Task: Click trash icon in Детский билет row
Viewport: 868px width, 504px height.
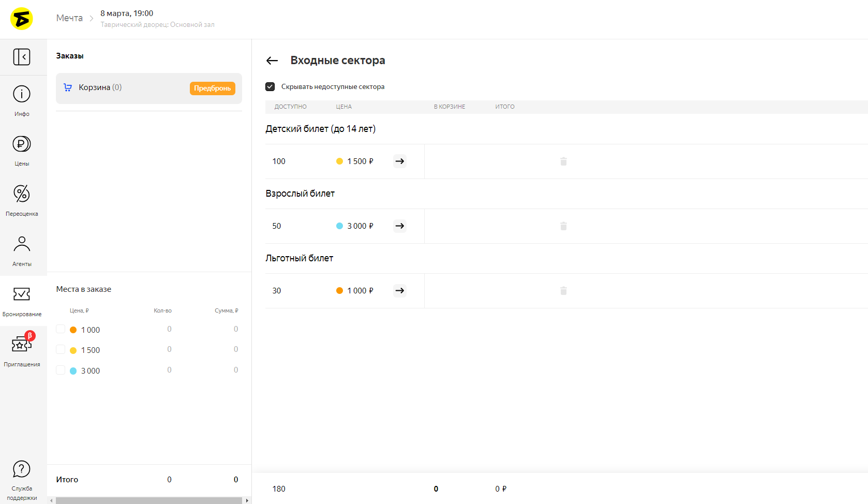Action: click(x=563, y=161)
